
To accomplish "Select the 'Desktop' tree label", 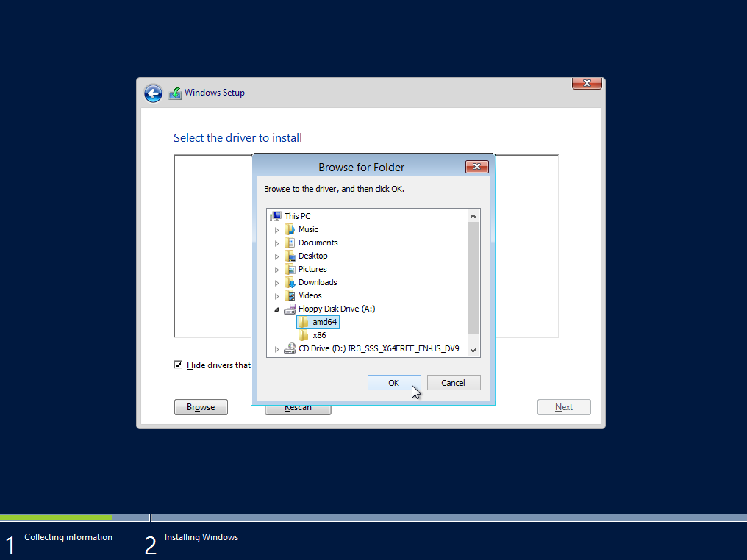I will [x=313, y=256].
